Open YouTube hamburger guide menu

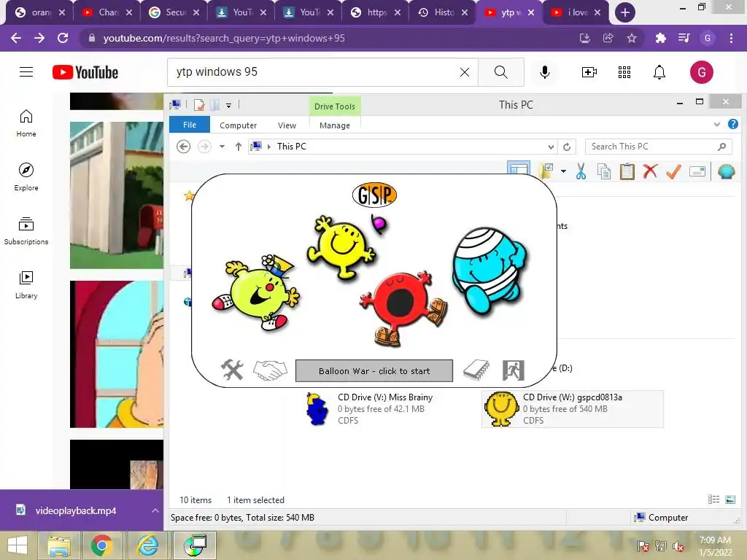(x=26, y=72)
